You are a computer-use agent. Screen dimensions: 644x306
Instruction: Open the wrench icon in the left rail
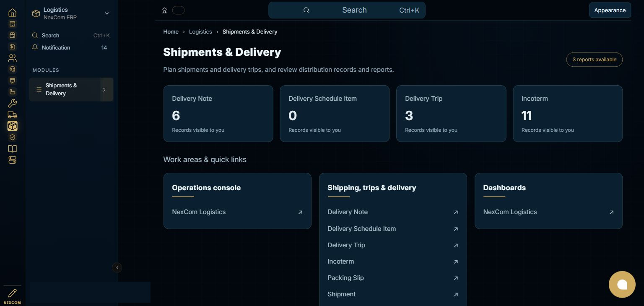(x=12, y=103)
